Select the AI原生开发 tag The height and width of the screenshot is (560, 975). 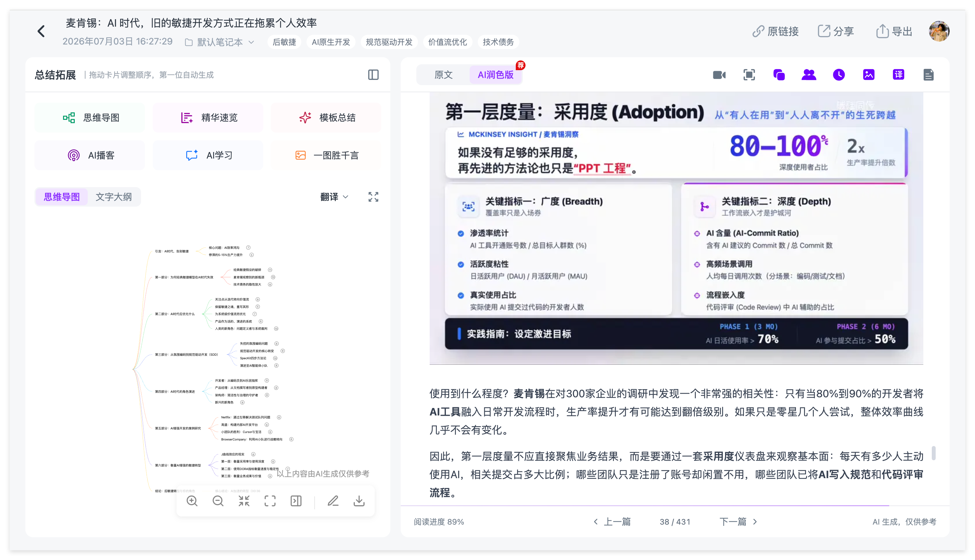pos(331,42)
